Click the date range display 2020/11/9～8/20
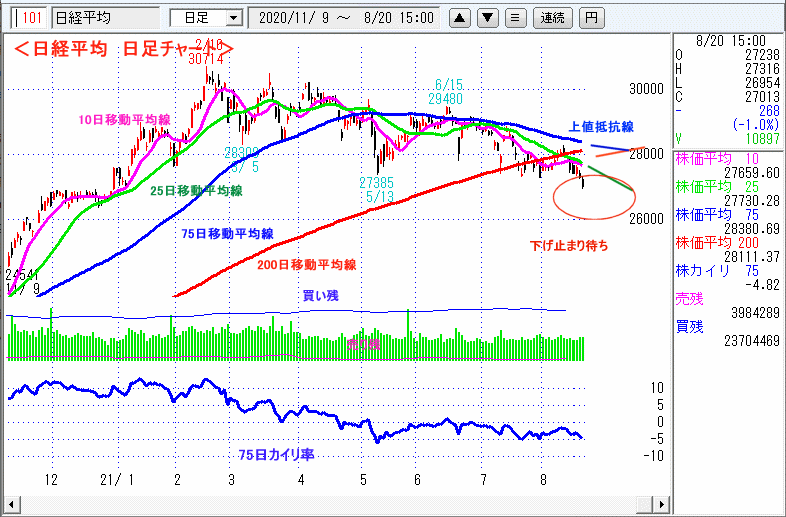 (346, 17)
